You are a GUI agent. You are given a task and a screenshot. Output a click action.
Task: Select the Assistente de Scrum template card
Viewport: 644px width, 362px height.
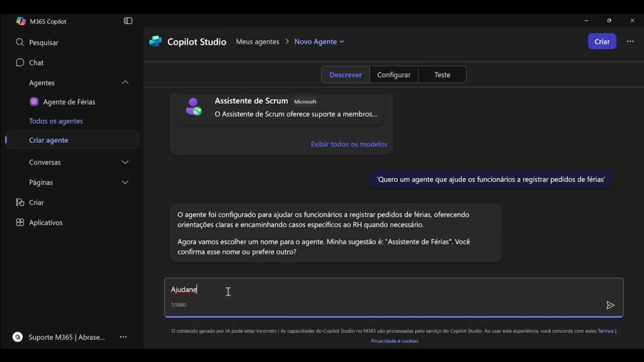tap(281, 109)
